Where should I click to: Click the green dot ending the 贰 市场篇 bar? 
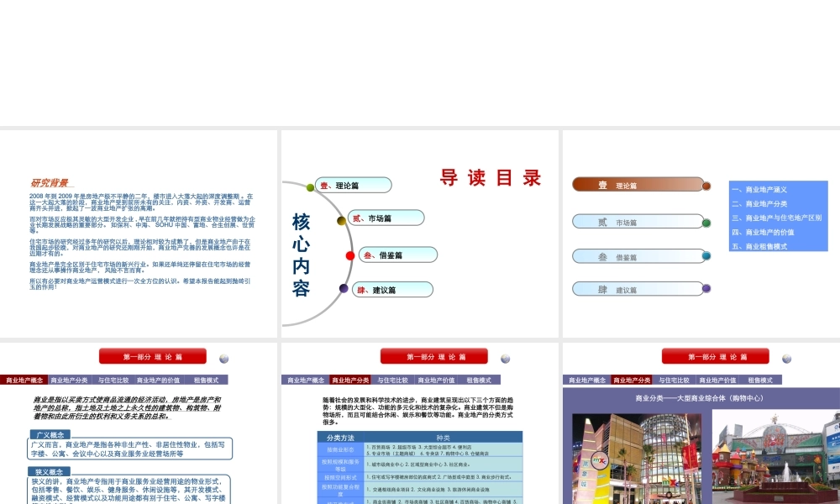706,223
